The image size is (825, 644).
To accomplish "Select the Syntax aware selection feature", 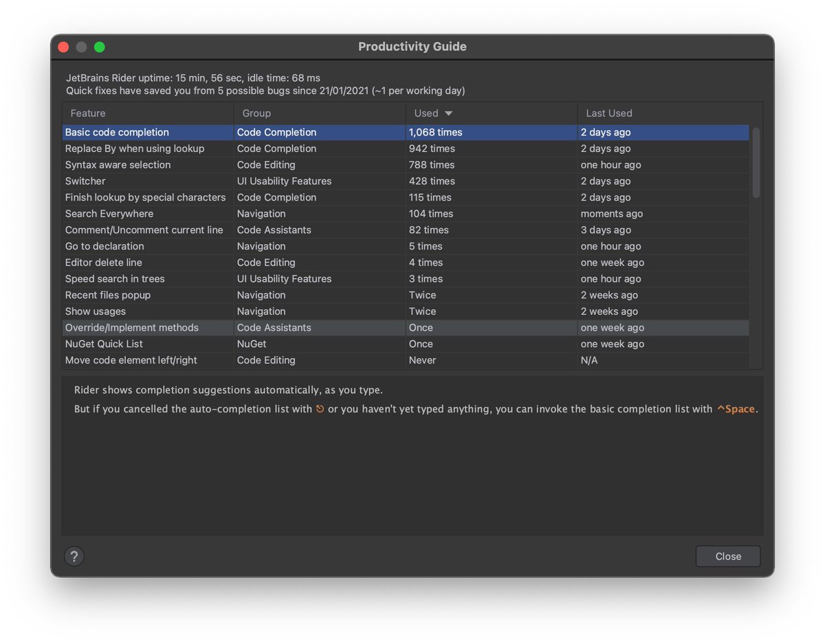I will (406, 165).
